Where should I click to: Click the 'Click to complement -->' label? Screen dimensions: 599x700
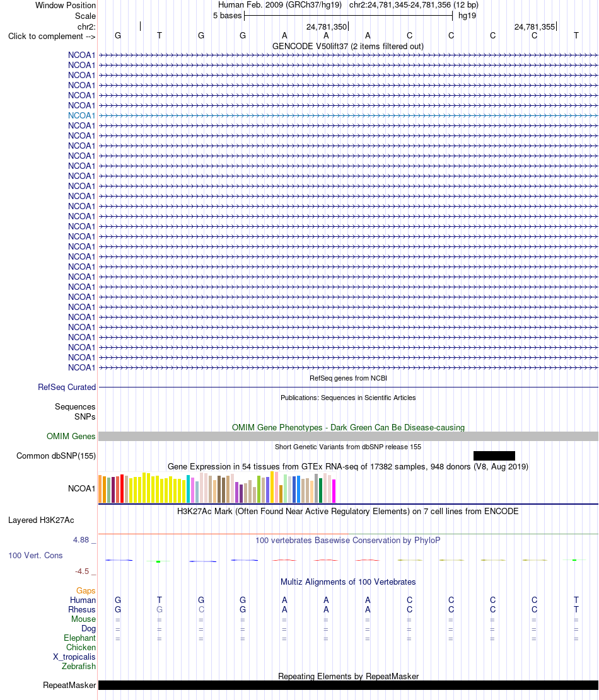[52, 36]
